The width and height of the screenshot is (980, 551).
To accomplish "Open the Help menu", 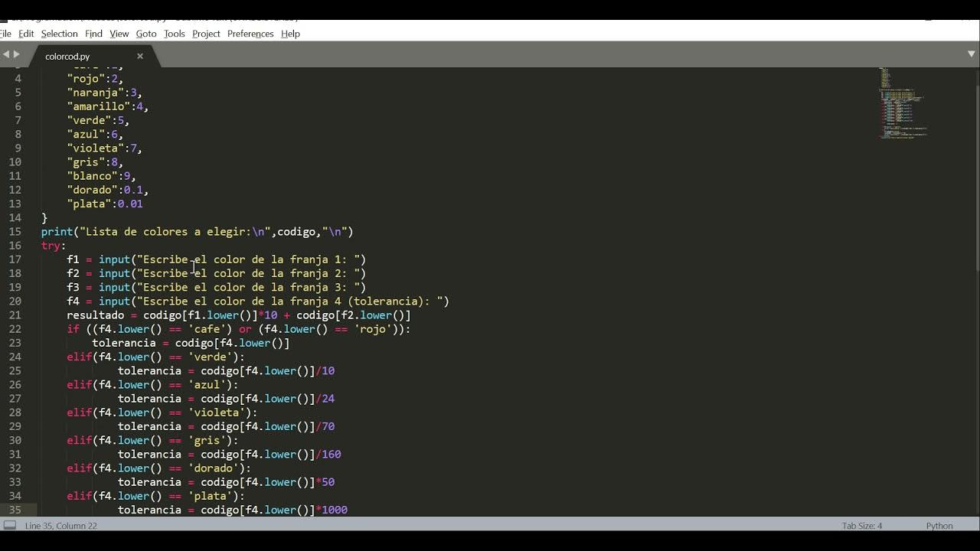I will tap(290, 34).
